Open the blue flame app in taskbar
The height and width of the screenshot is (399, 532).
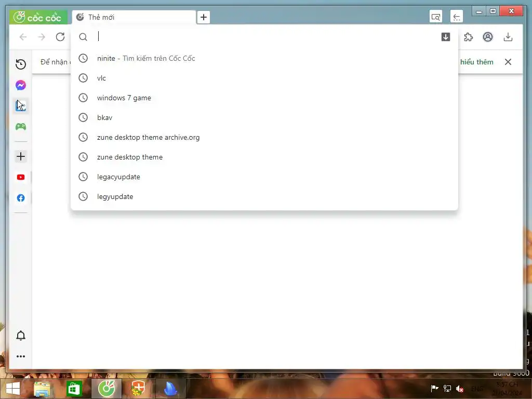point(170,389)
